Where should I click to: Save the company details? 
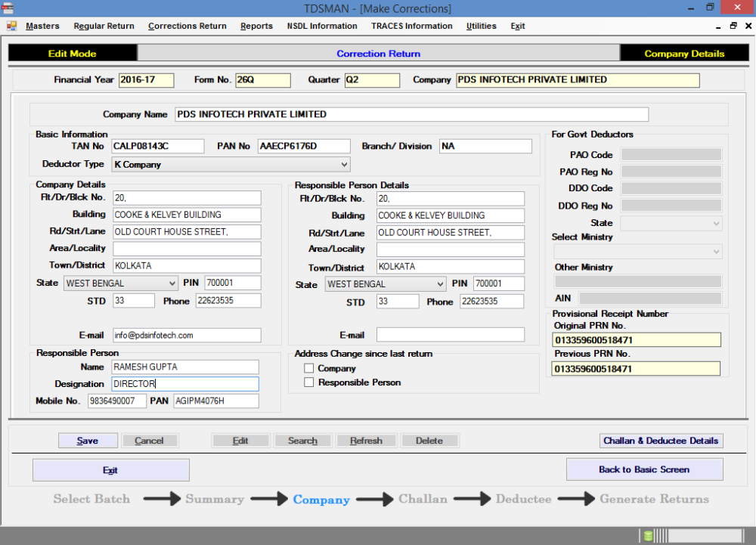coord(88,440)
